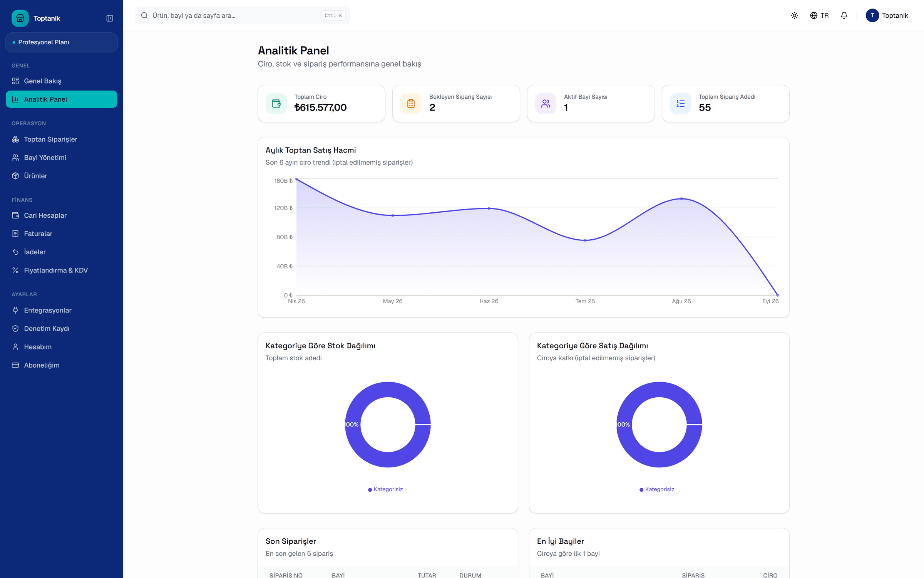Click the Bayi Yönetimi users icon
924x578 pixels.
click(15, 158)
